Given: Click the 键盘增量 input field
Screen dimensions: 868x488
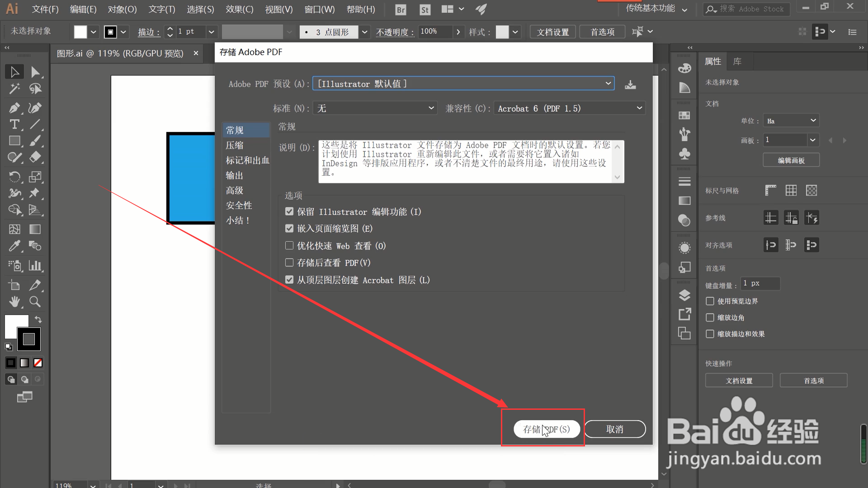Looking at the screenshot, I should [x=760, y=283].
